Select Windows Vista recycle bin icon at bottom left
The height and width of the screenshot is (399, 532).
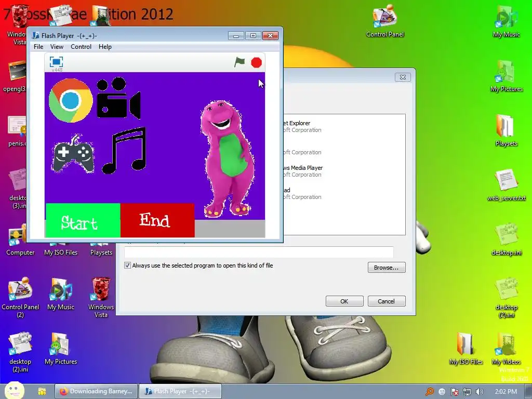click(101, 298)
